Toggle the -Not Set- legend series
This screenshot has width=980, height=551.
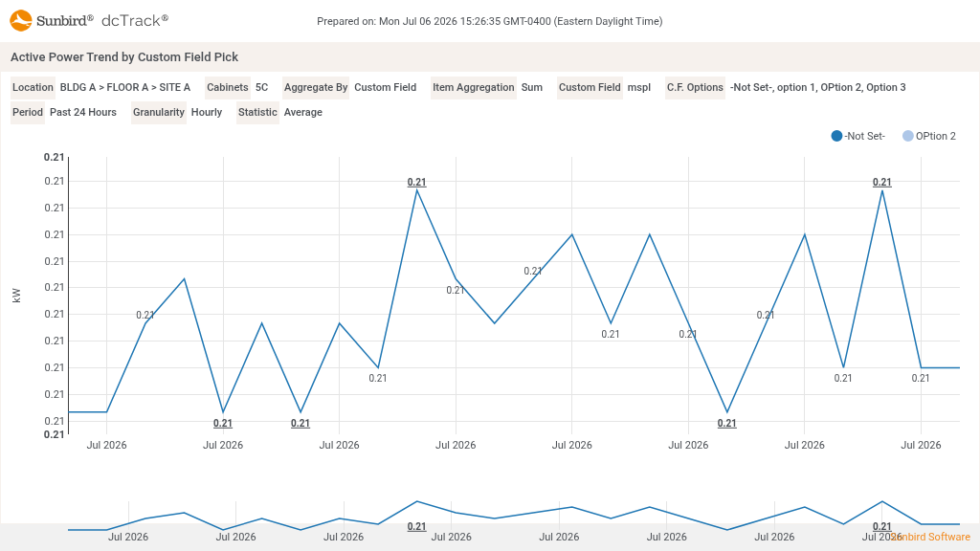point(858,136)
